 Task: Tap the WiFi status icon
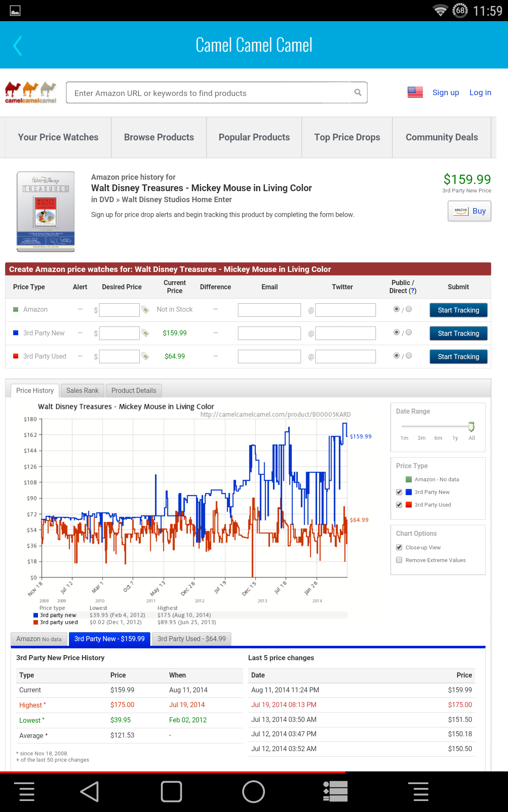[440, 11]
